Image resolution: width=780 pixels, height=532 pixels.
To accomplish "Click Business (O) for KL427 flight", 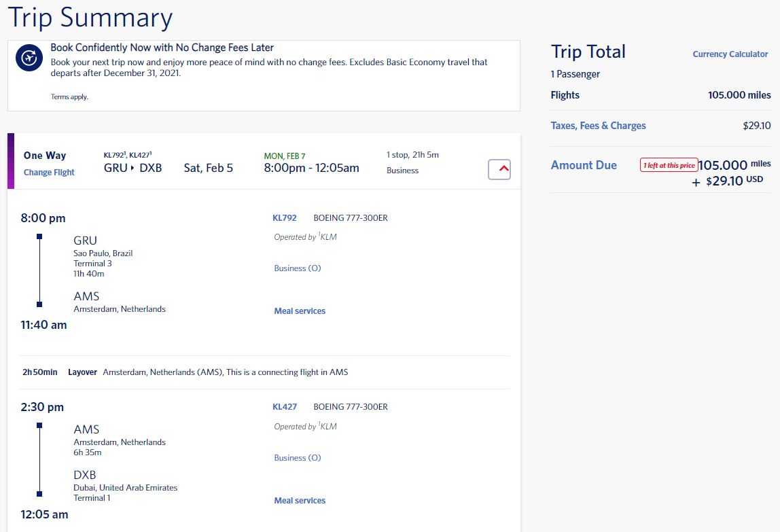I will point(298,458).
